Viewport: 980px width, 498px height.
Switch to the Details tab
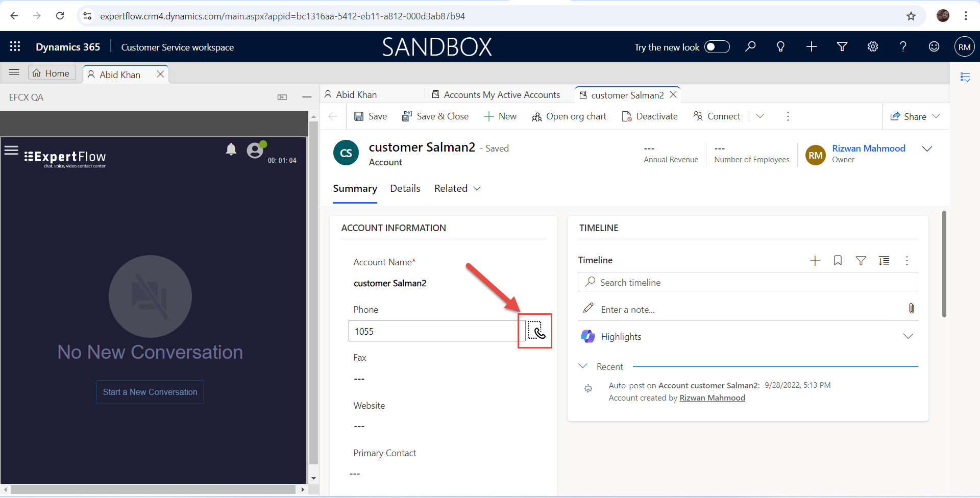[405, 189]
